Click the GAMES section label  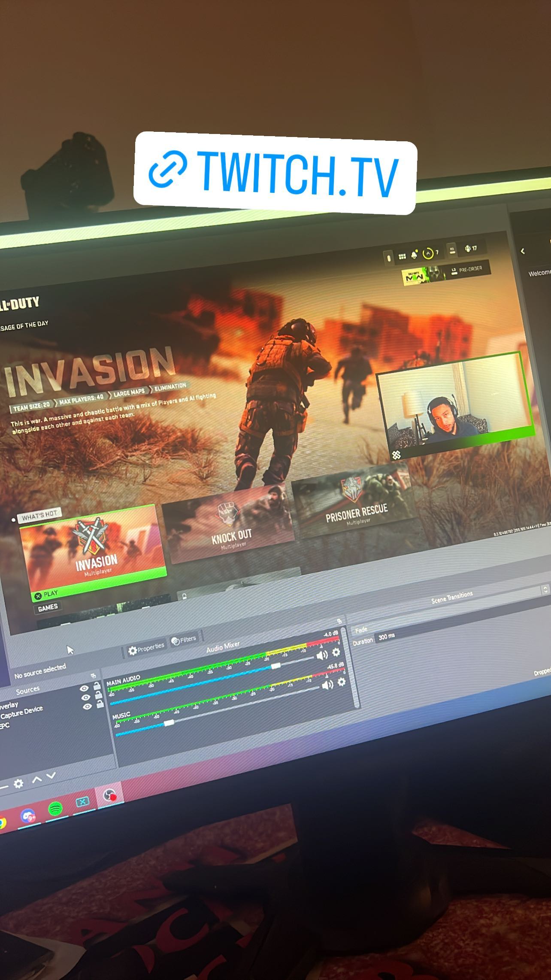coord(47,608)
